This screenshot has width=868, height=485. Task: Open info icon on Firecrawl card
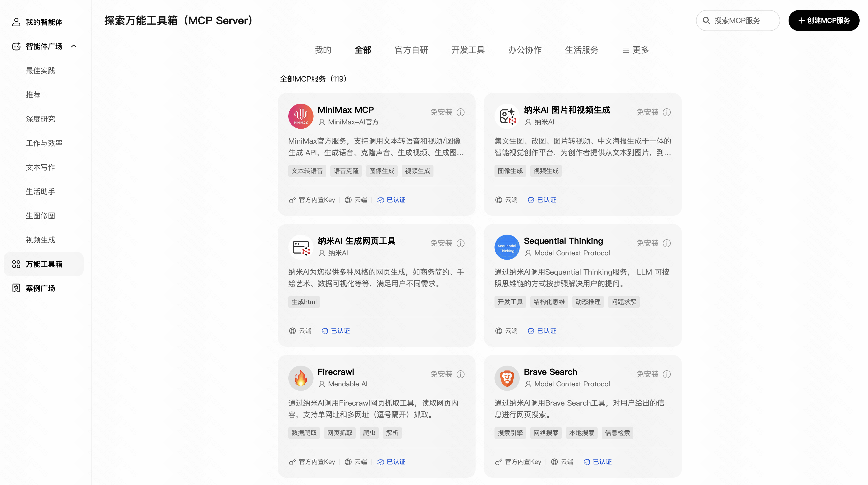[x=460, y=375]
